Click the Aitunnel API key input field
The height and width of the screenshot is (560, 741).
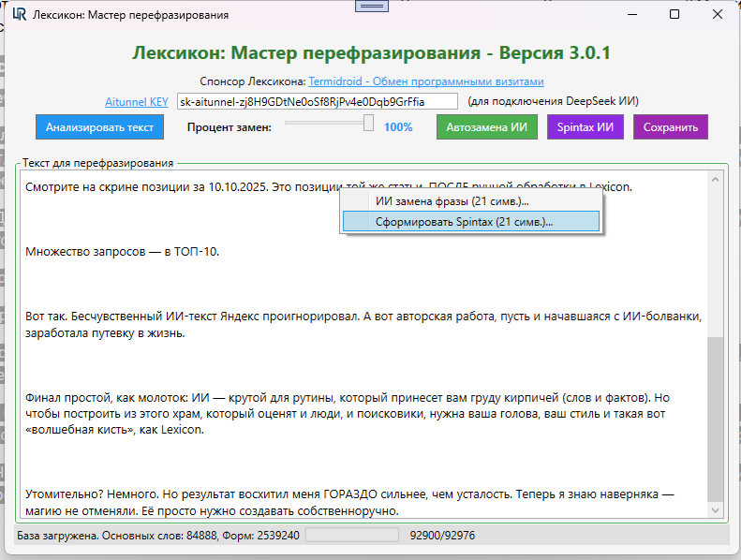(317, 101)
